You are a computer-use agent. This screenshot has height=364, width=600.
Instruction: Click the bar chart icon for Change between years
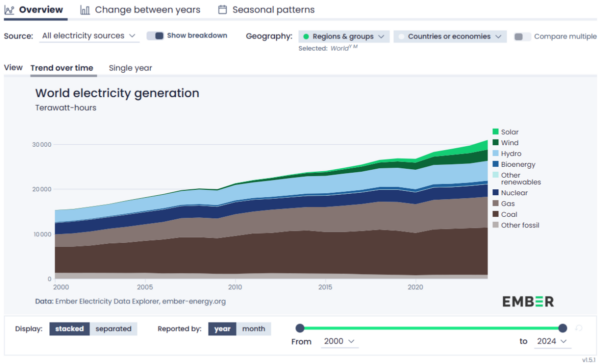pos(85,10)
